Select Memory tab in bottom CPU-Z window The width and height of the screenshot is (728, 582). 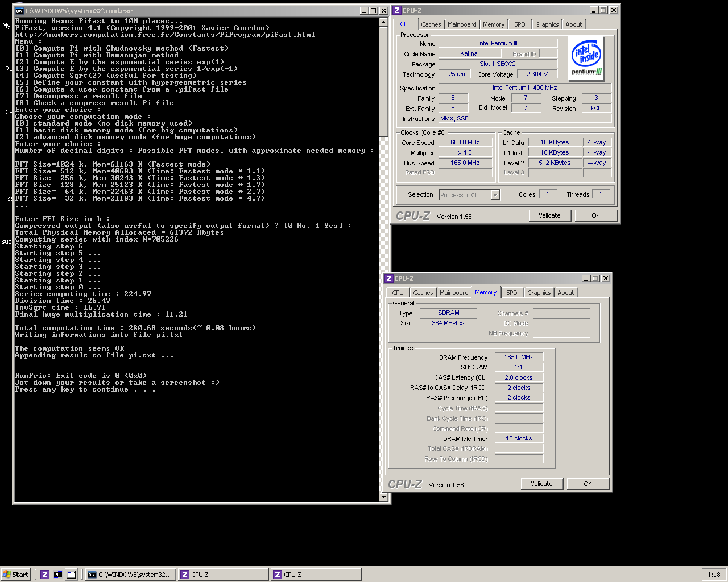(486, 292)
